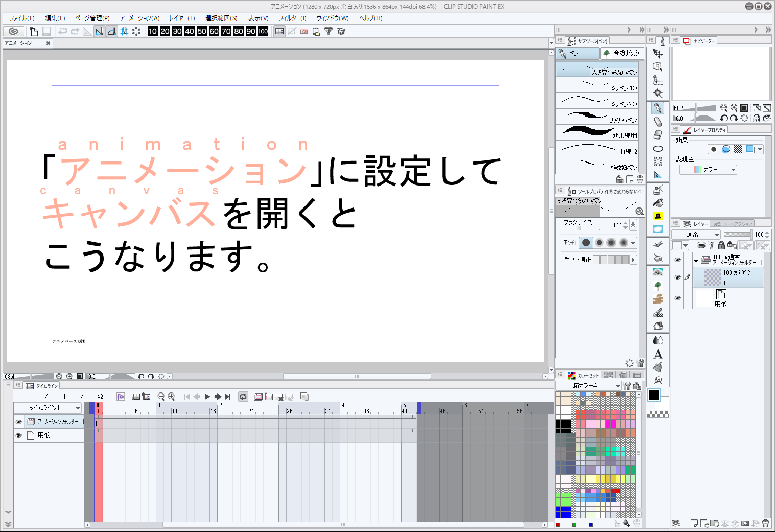Toggle snap to special ruler icon
Image resolution: width=775 pixels, height=532 pixels.
coord(111,31)
